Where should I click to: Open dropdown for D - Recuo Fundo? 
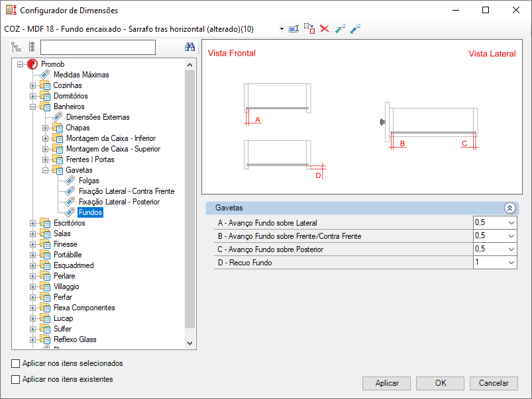point(511,263)
